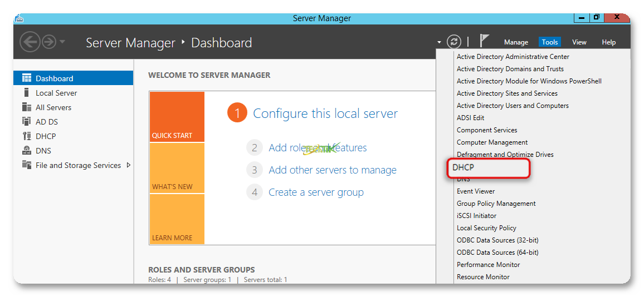Click the back navigation arrow icon
This screenshot has height=297, width=644.
30,42
